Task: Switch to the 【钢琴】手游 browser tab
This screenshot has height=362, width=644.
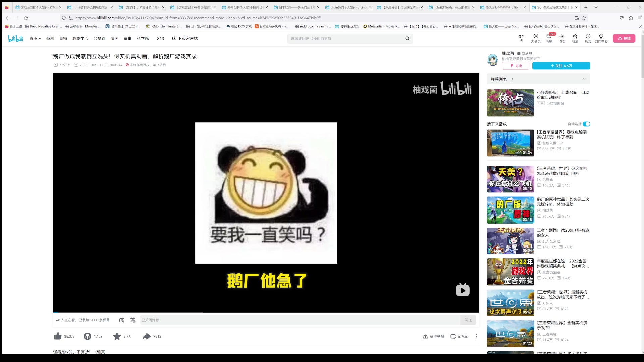Action: (x=142, y=7)
